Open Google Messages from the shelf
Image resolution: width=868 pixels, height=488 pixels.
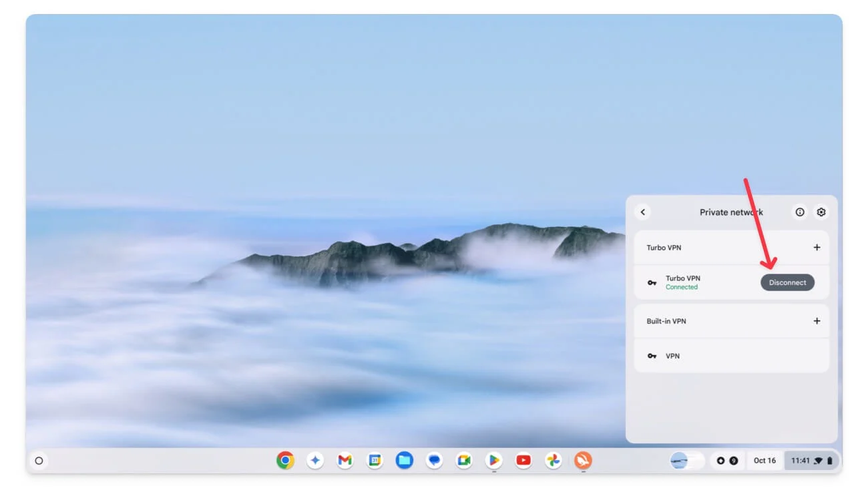pos(434,460)
